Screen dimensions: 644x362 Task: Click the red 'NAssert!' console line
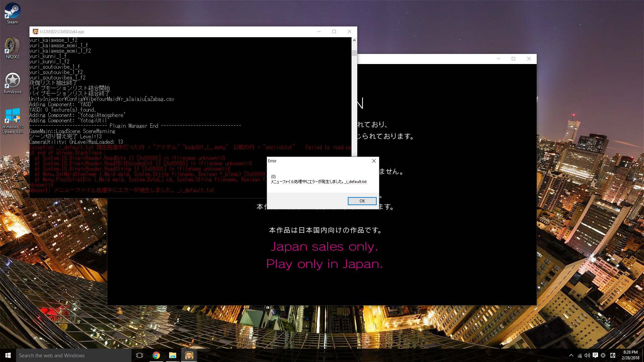(x=122, y=190)
